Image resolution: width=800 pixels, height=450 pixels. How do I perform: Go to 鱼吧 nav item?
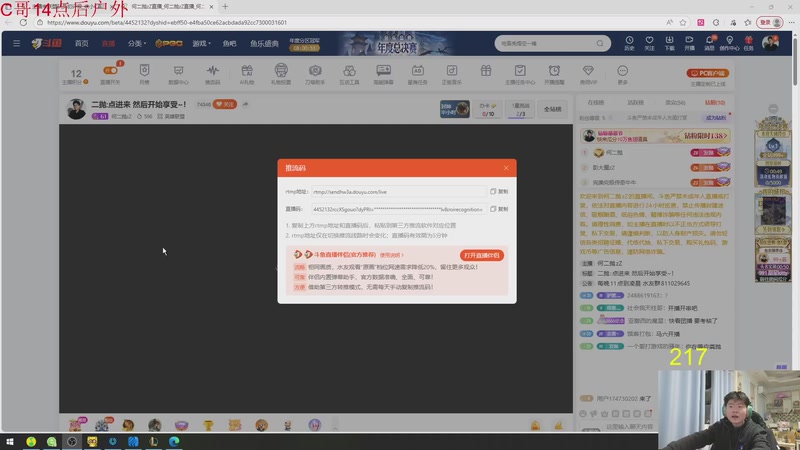point(229,43)
